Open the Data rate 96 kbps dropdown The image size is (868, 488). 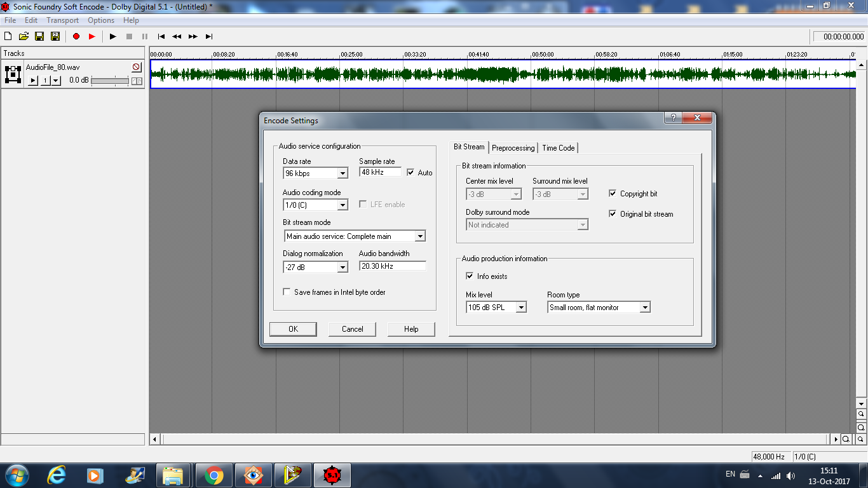(342, 173)
